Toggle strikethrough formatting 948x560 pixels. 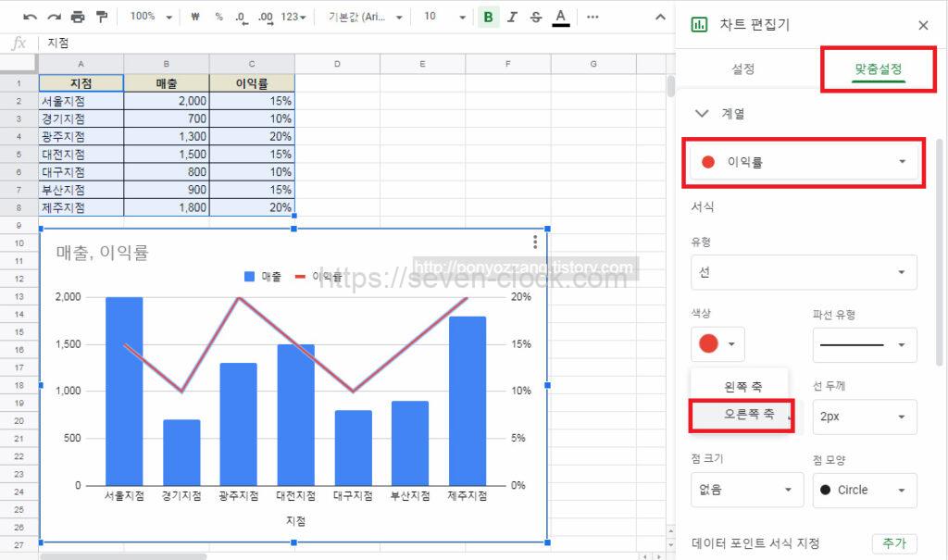click(x=536, y=17)
